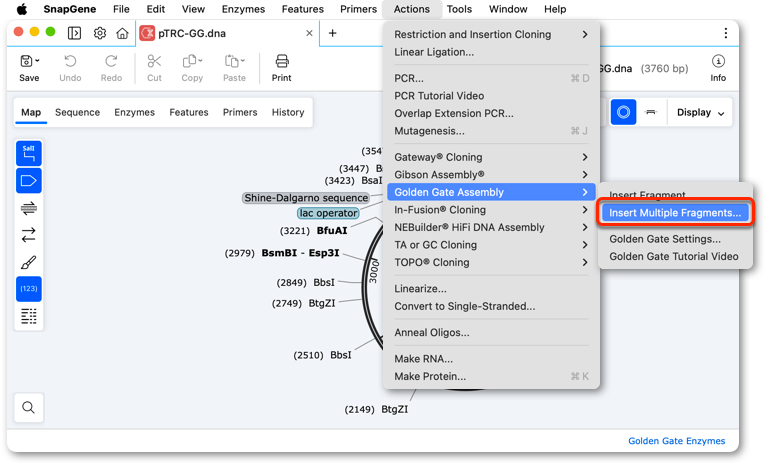Open the magnifier search button
This screenshot has height=463, width=764.
[29, 407]
